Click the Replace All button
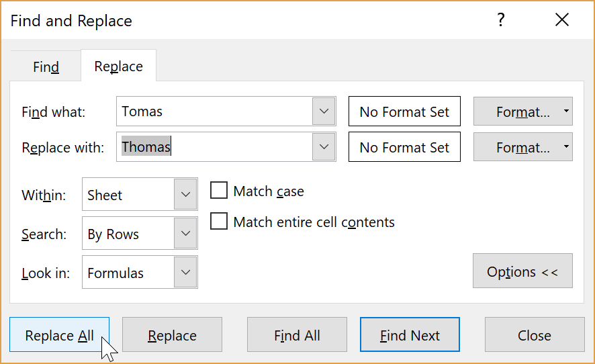 coord(60,334)
